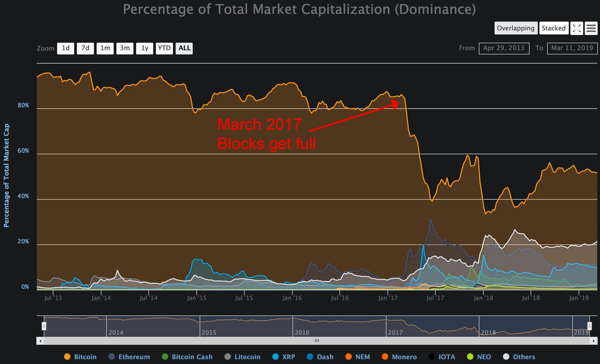Toggle IOTA series in legend

pyautogui.click(x=442, y=357)
